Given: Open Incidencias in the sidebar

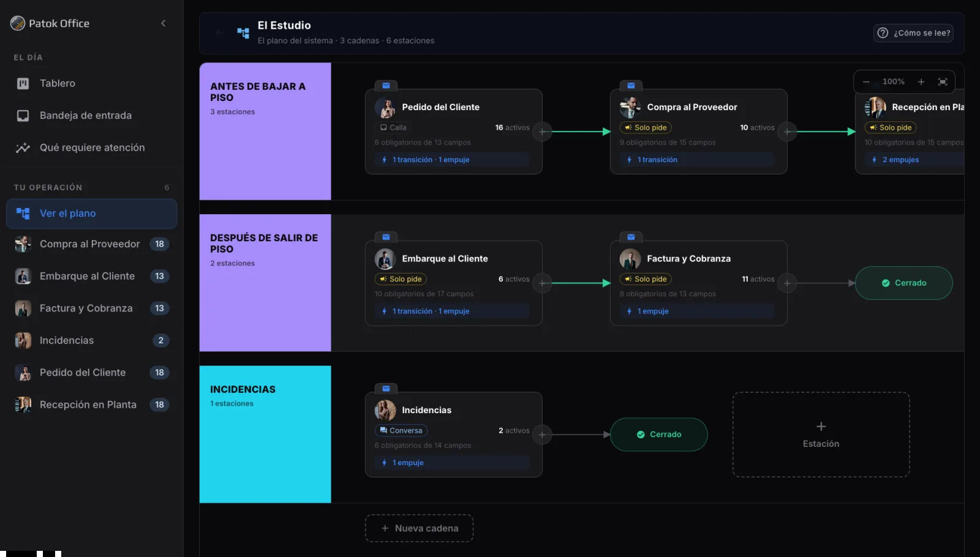Looking at the screenshot, I should click(x=92, y=340).
